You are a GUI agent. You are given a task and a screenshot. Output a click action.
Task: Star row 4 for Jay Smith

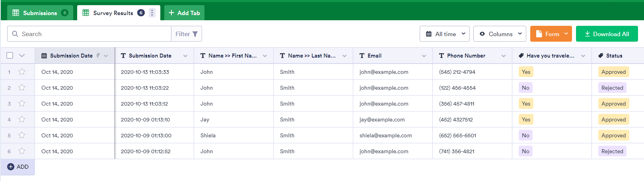pos(22,119)
